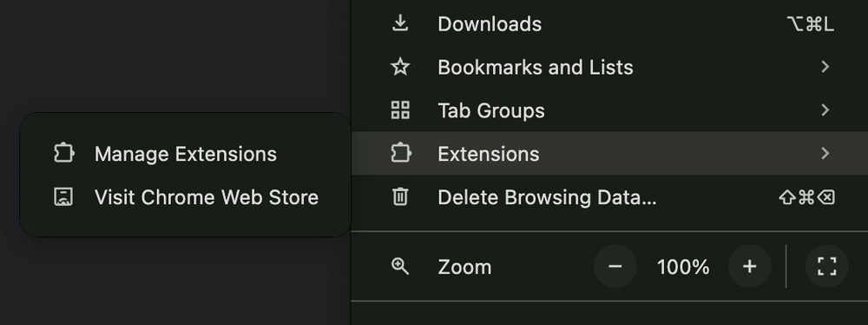Screen dimensions: 868x325
Task: Select the Extensions menu entry
Action: [609, 154]
